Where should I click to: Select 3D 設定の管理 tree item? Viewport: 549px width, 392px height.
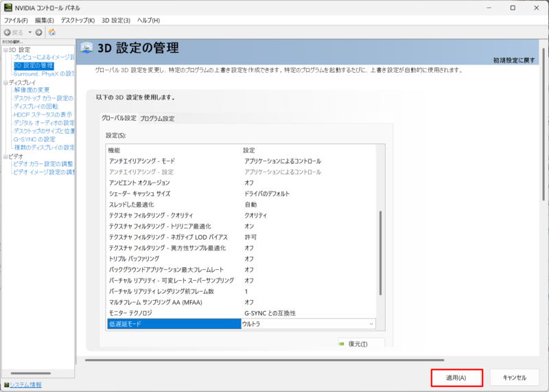(x=34, y=65)
